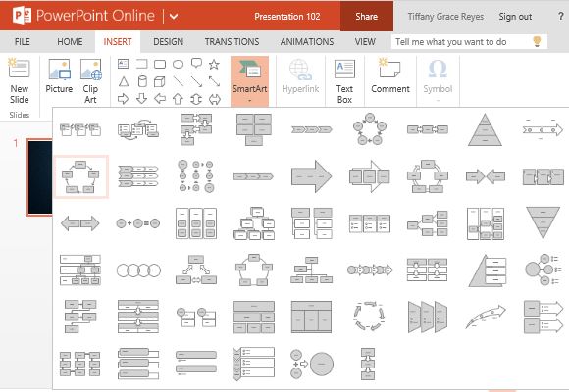
Task: Pick the cube shape
Action: (160, 81)
